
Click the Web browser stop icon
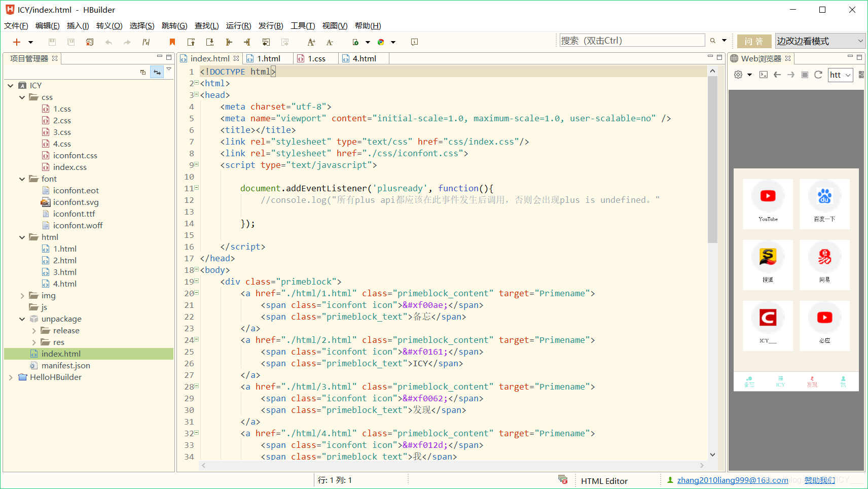805,75
